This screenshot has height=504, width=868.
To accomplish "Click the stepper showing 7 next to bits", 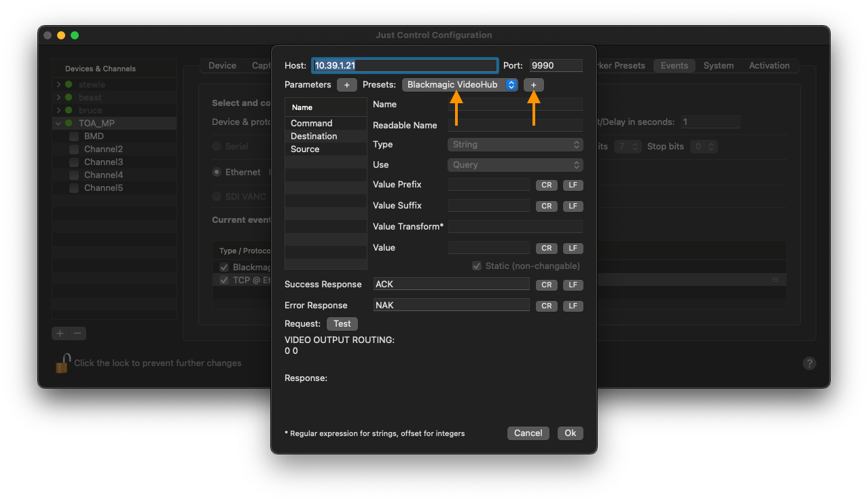I will 628,147.
